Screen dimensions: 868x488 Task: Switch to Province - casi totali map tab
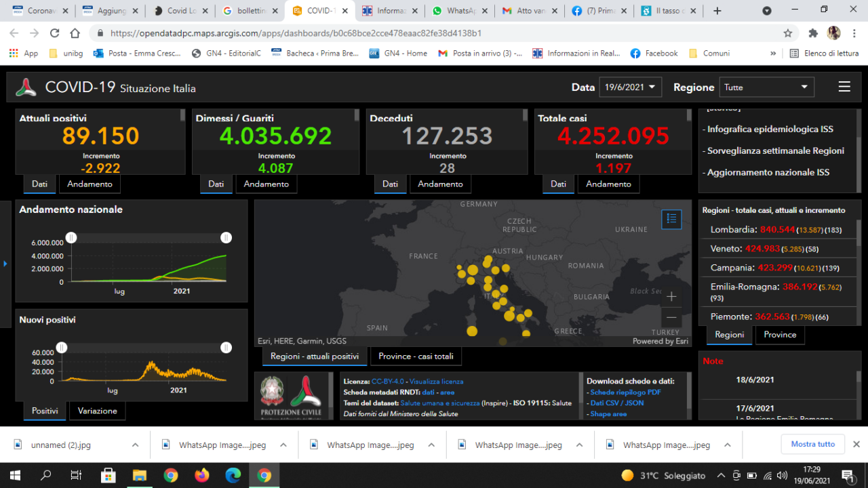[416, 356]
